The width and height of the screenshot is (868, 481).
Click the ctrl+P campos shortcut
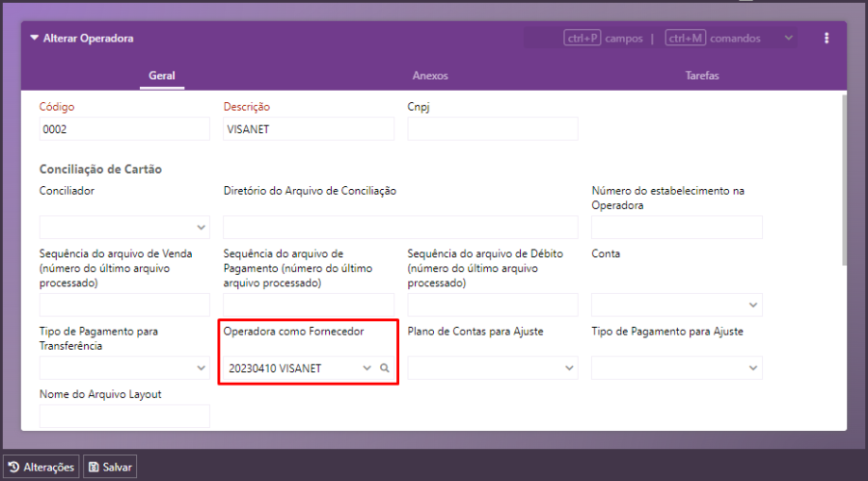603,39
